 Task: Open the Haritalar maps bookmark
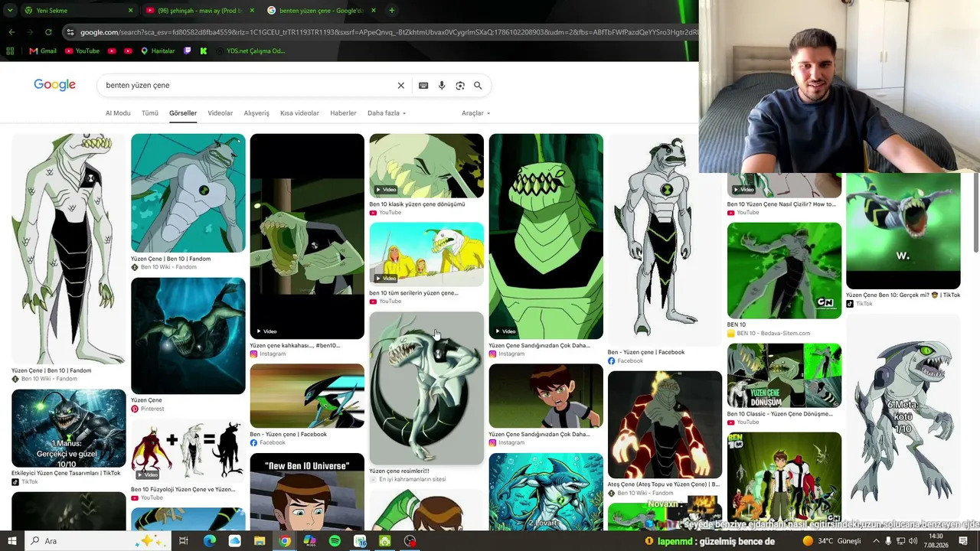pos(158,51)
